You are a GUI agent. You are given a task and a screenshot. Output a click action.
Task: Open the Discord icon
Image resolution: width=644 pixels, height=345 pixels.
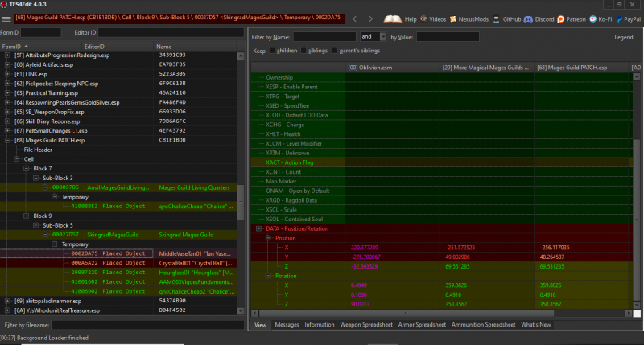coord(528,18)
